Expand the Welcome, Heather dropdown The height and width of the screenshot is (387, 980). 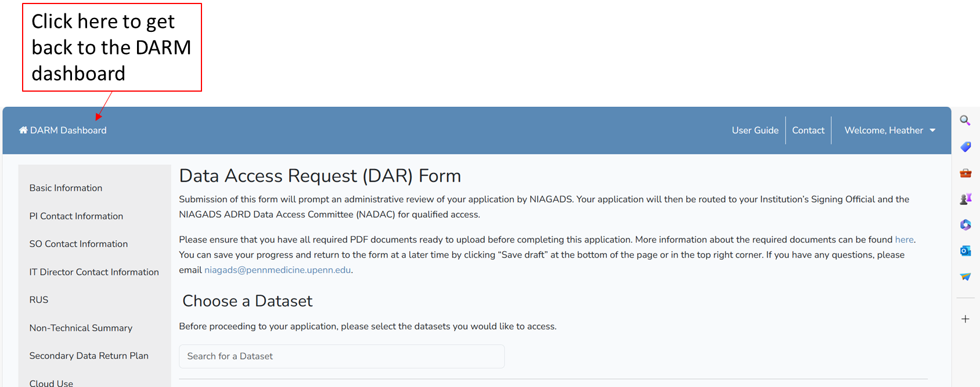(x=889, y=131)
